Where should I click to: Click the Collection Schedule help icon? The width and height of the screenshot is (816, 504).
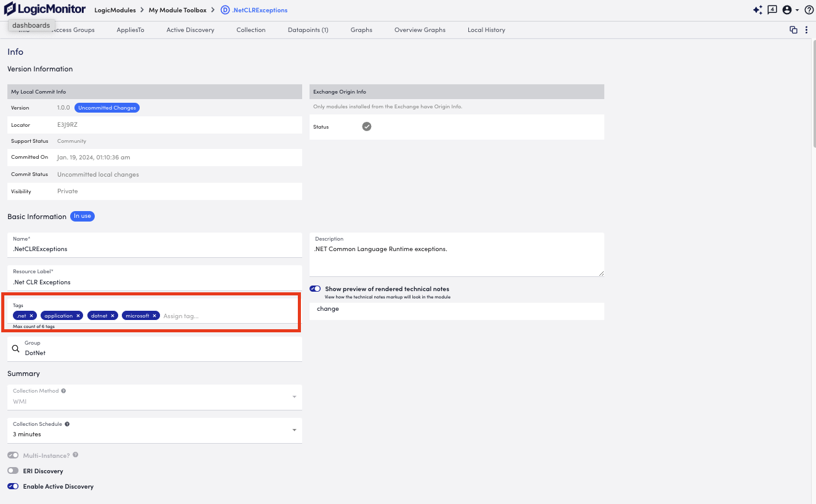[x=67, y=424]
